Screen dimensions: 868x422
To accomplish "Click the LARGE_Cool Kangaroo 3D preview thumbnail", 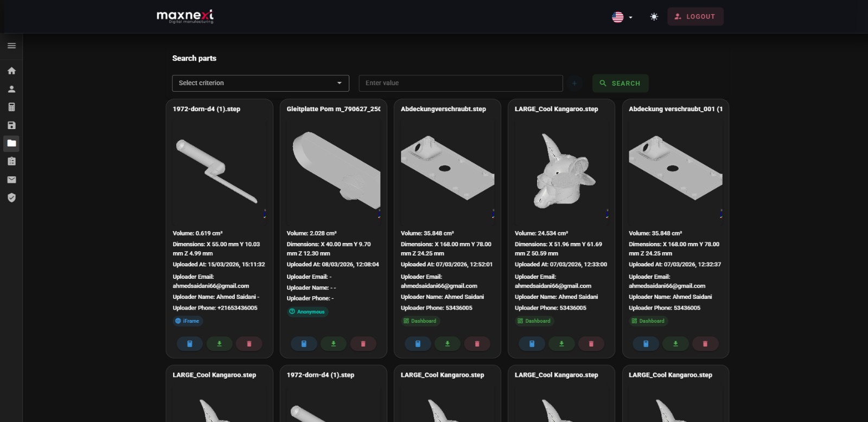I will coord(561,170).
